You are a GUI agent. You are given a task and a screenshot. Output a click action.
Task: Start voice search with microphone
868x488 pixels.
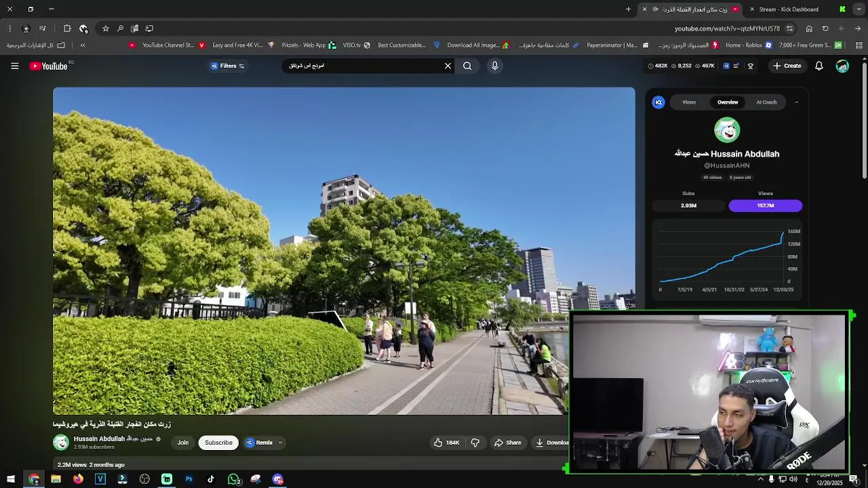[495, 66]
